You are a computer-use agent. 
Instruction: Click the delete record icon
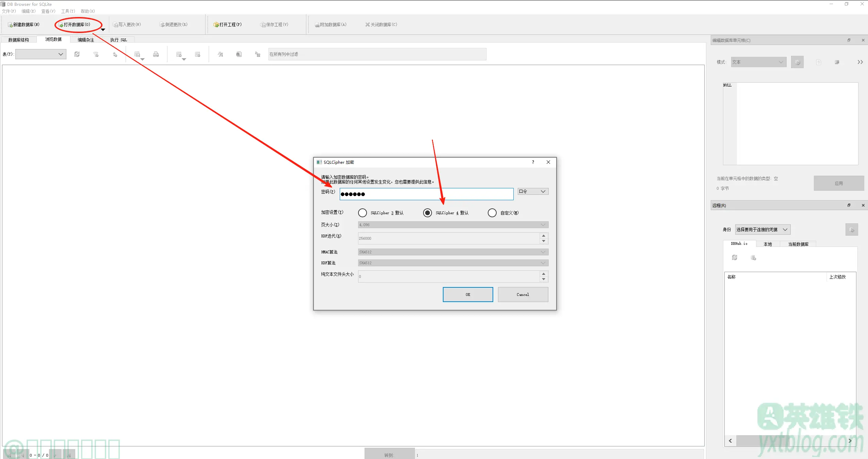click(x=197, y=54)
